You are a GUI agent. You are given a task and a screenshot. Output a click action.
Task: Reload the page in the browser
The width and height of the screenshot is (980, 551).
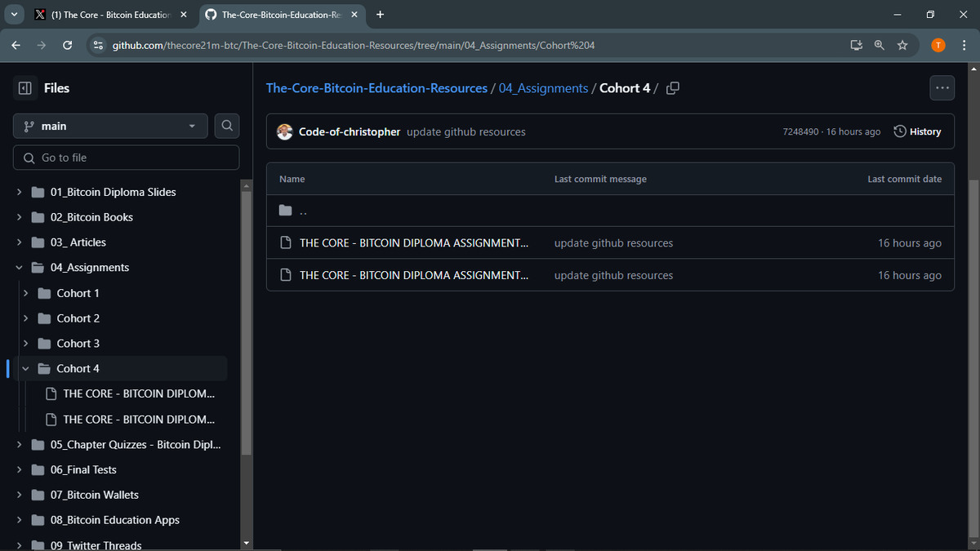68,45
